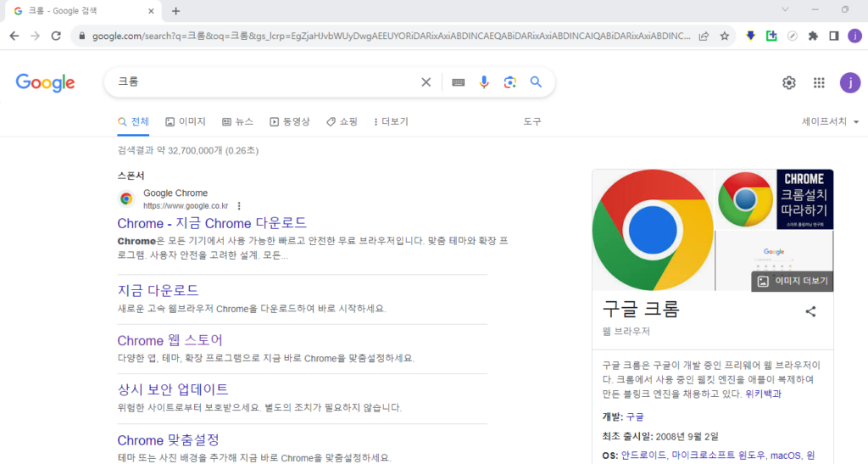868x464 pixels.
Task: Share the 구글 크롬 knowledge panel
Action: click(810, 311)
